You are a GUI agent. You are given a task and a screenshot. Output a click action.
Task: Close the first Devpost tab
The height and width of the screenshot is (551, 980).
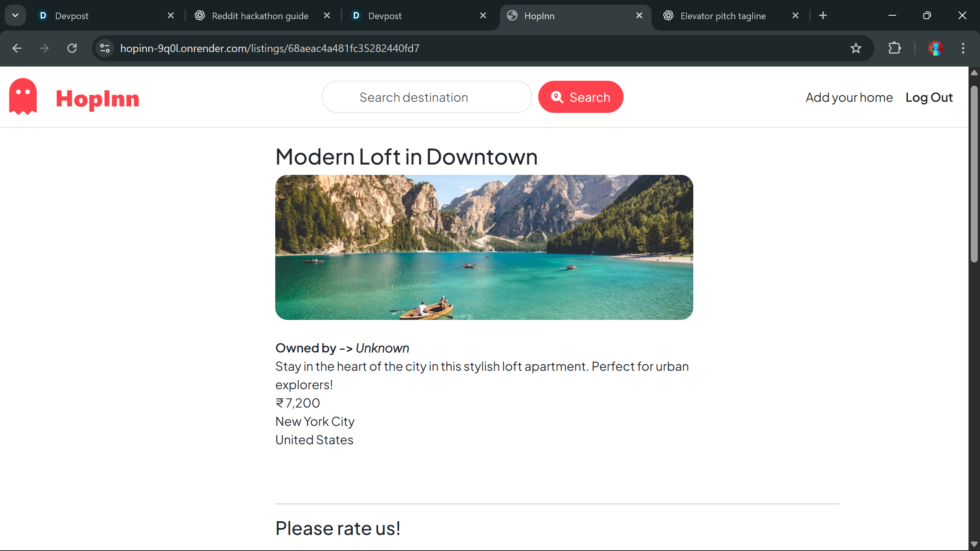(x=171, y=16)
